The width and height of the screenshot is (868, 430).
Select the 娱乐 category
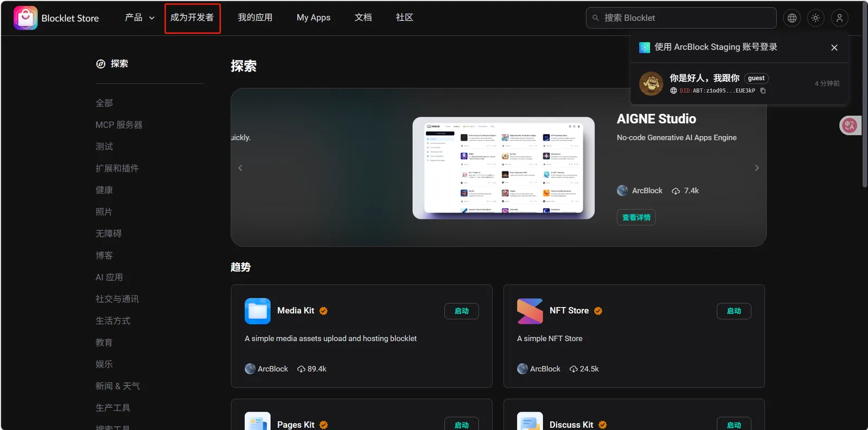coord(104,364)
